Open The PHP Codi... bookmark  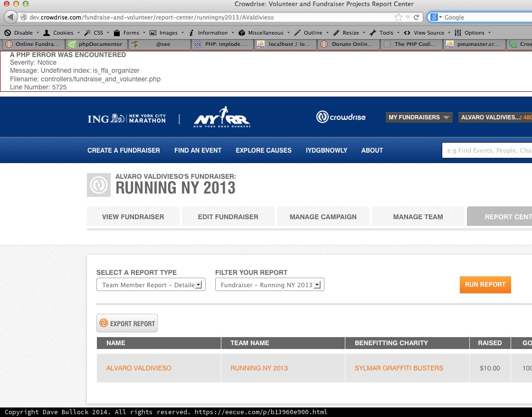(x=411, y=44)
